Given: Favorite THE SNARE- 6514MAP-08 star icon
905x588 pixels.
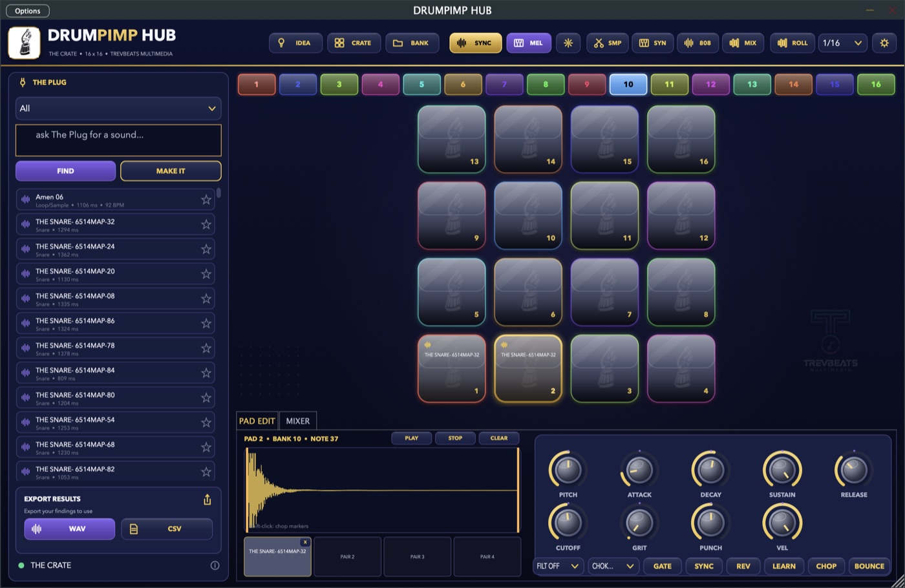Looking at the screenshot, I should point(206,299).
